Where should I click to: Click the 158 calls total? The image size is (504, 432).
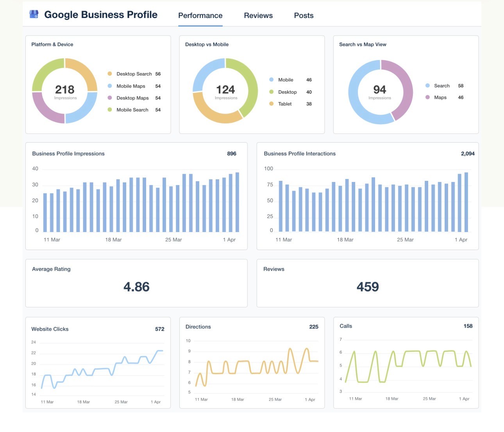click(x=468, y=326)
